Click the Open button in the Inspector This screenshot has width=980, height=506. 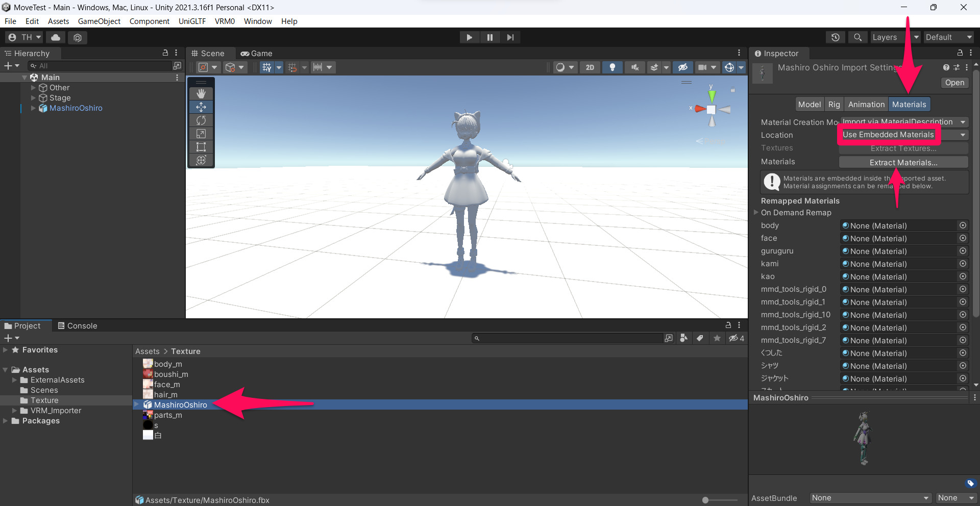954,82
